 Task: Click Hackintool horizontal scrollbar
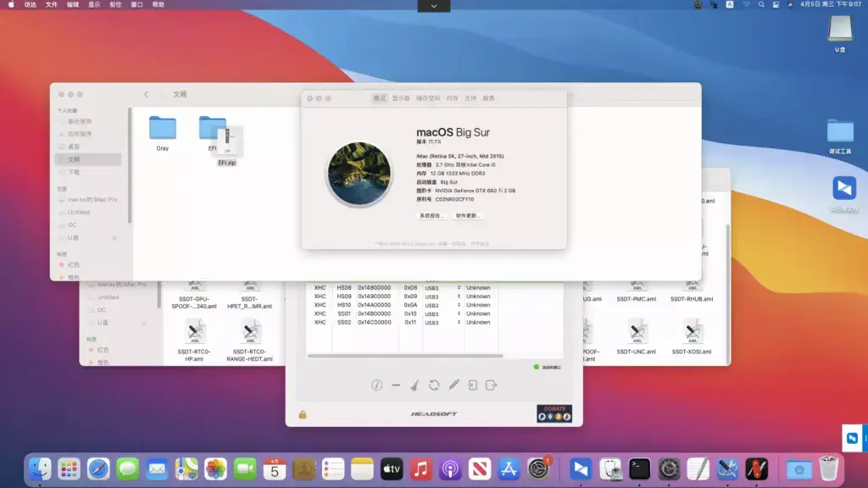[x=404, y=356]
